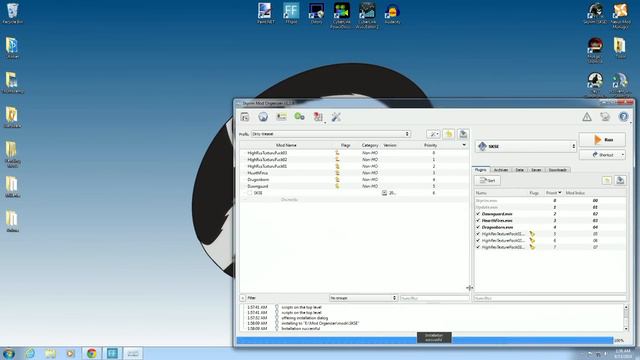The width and height of the screenshot is (640, 360).
Task: Open the Paint.NET desktop shortcut
Action: coord(265,13)
